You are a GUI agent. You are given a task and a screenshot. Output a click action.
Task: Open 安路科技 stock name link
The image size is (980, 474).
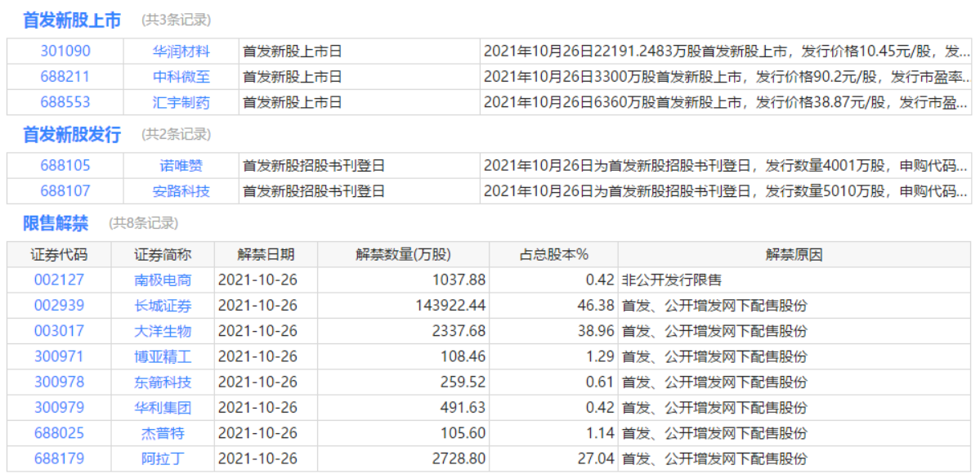[x=181, y=191]
